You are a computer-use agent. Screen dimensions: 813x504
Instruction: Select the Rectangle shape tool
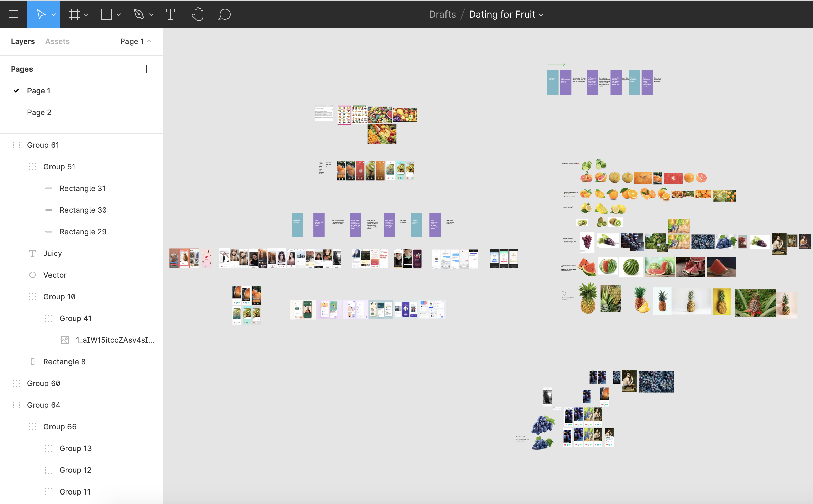tap(106, 14)
